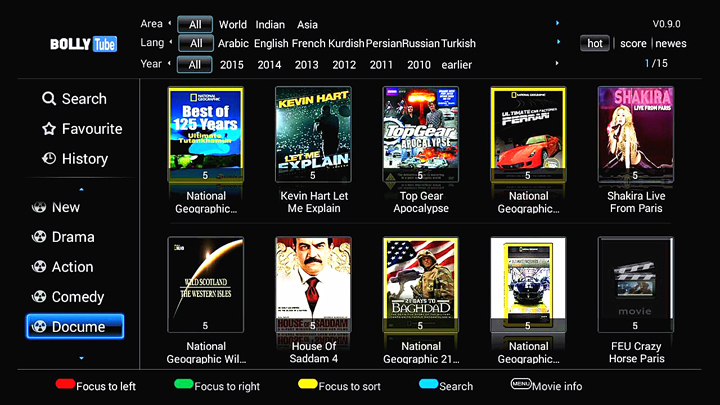Filter area to Asia
720x405 pixels.
(307, 24)
